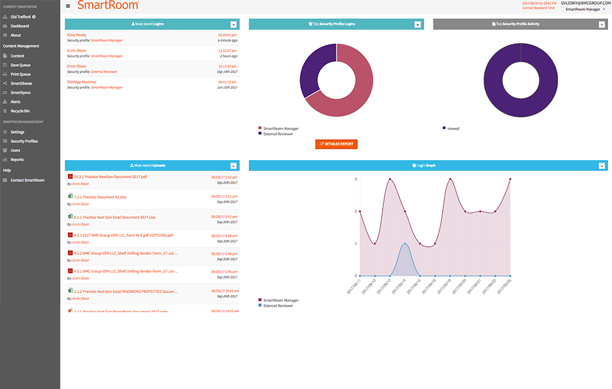Viewport: 612px width, 389px height.
Task: Click the Contact SmartRoom envelope icon
Action: (5, 180)
